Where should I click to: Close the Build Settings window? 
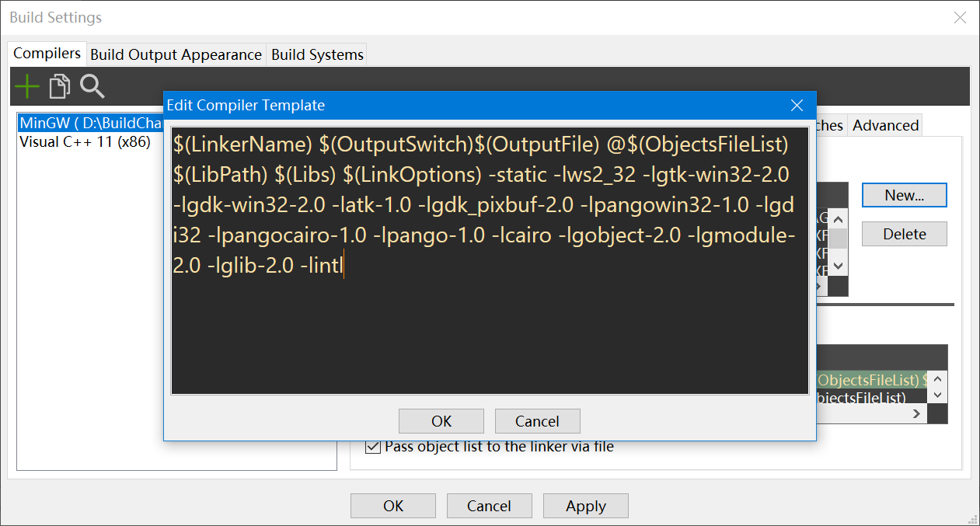[960, 18]
